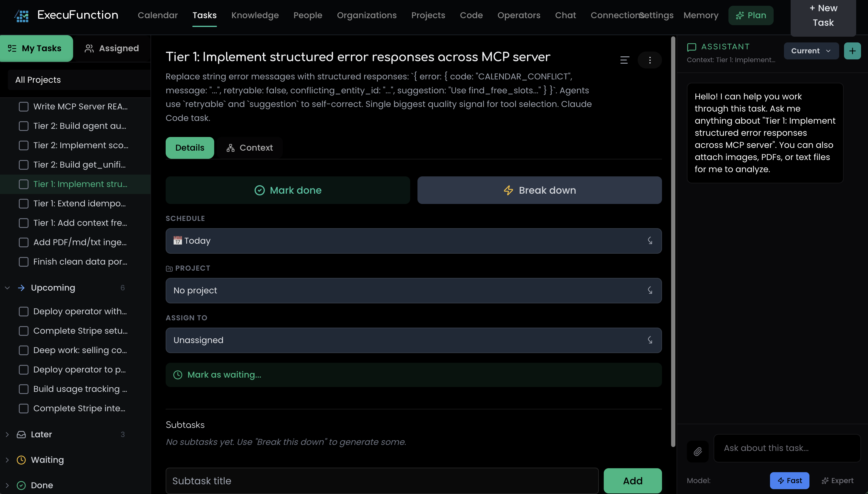
Task: Click the paperclip attachment icon in assistant panel
Action: pos(697,451)
